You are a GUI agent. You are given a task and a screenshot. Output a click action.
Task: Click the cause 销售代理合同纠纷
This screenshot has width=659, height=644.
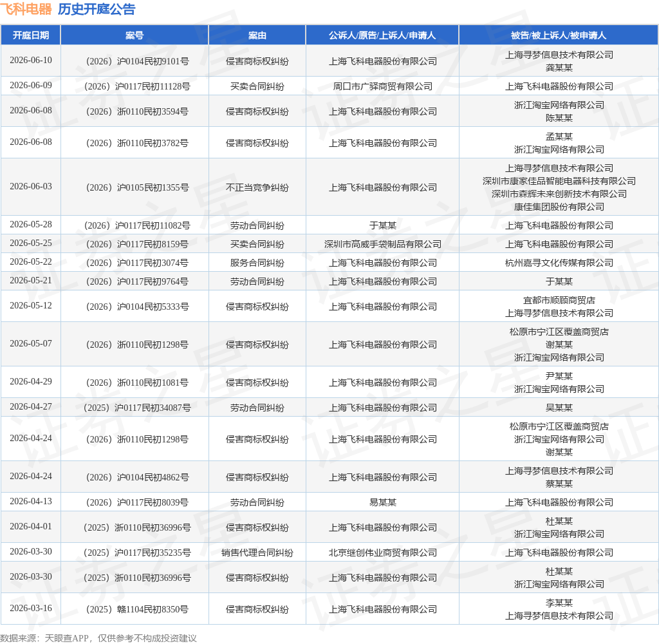(x=257, y=553)
